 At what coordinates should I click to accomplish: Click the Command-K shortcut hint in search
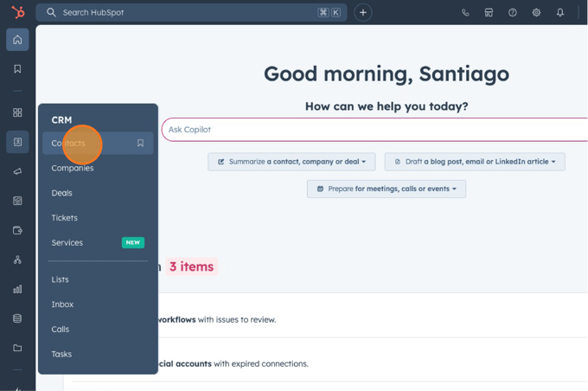(x=329, y=12)
